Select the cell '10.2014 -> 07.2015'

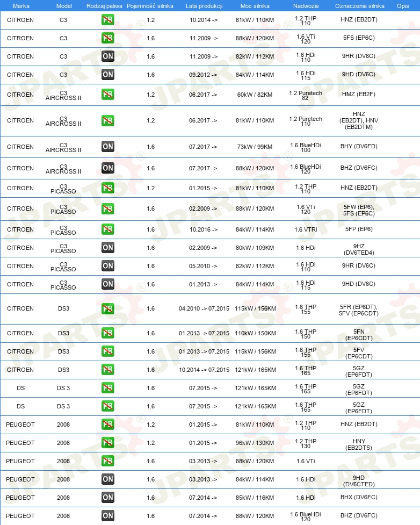click(x=204, y=370)
